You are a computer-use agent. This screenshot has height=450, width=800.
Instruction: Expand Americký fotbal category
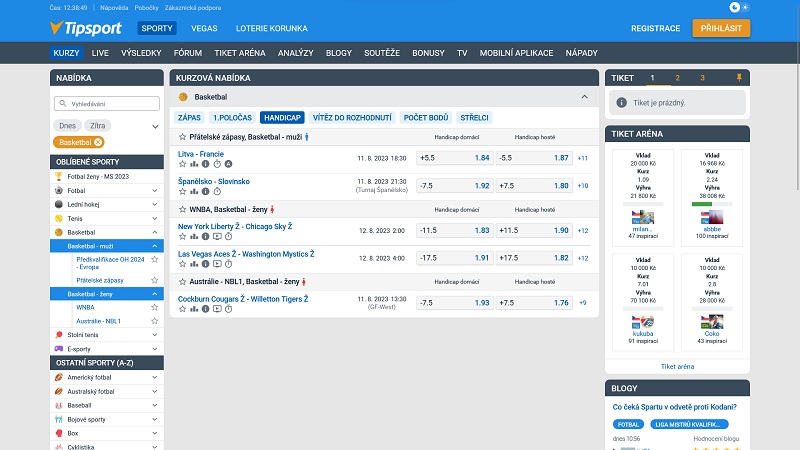point(155,377)
